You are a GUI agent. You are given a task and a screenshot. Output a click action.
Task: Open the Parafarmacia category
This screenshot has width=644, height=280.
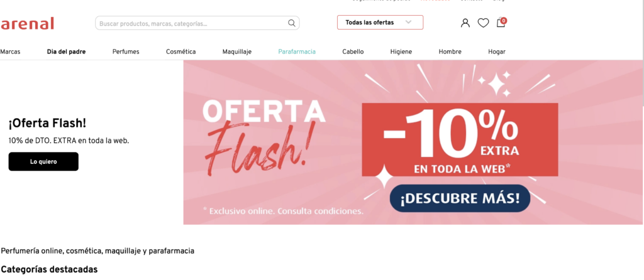(297, 51)
